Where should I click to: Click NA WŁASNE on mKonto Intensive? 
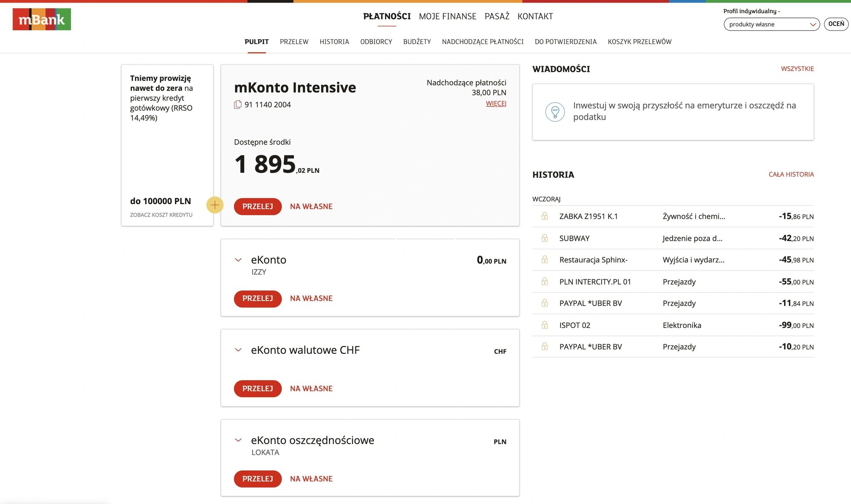pyautogui.click(x=311, y=206)
